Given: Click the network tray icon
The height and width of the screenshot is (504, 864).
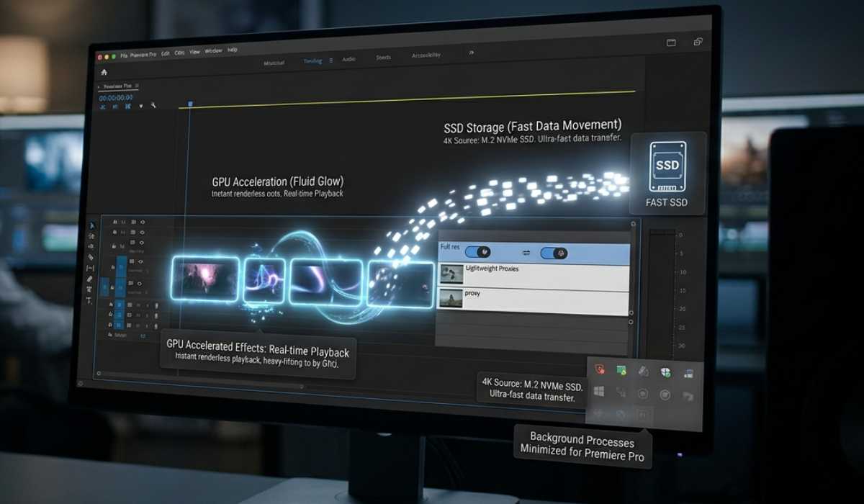Looking at the screenshot, I should coord(689,373).
